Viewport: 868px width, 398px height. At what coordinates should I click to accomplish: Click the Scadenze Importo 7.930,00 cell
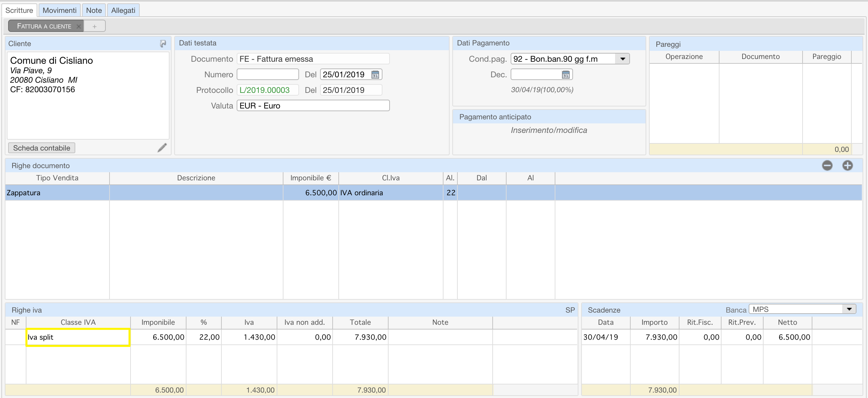point(655,337)
